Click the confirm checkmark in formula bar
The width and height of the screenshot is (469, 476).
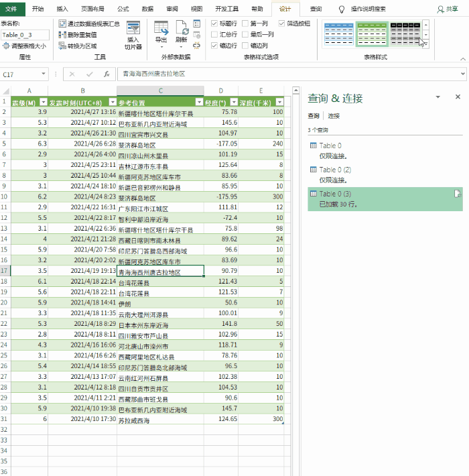pos(90,74)
